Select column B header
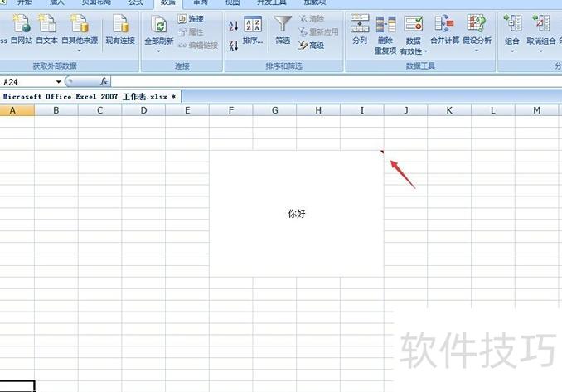The height and width of the screenshot is (392, 562). (56, 110)
